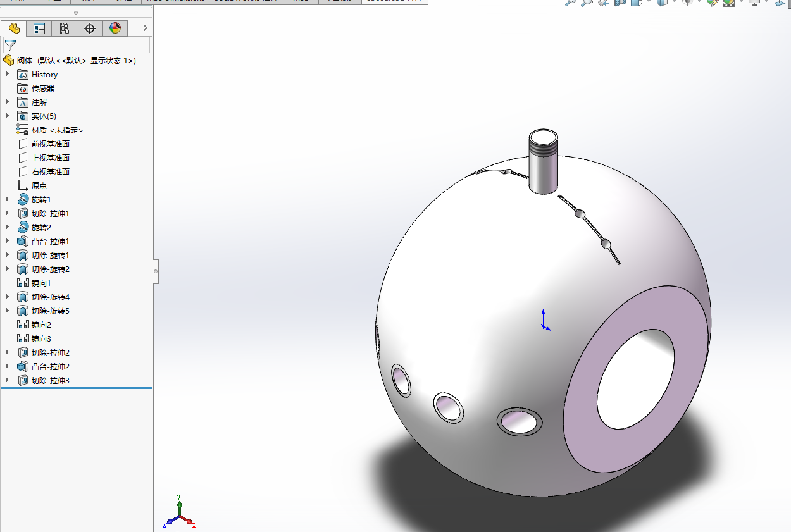Select the cylindrical stem on top of the sphere
Screen dimensions: 791x532
543,162
